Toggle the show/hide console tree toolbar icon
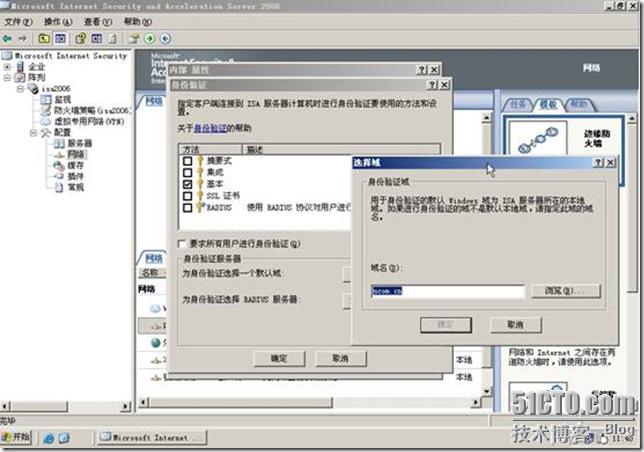Viewport: 644px width, 452px height. click(60, 39)
